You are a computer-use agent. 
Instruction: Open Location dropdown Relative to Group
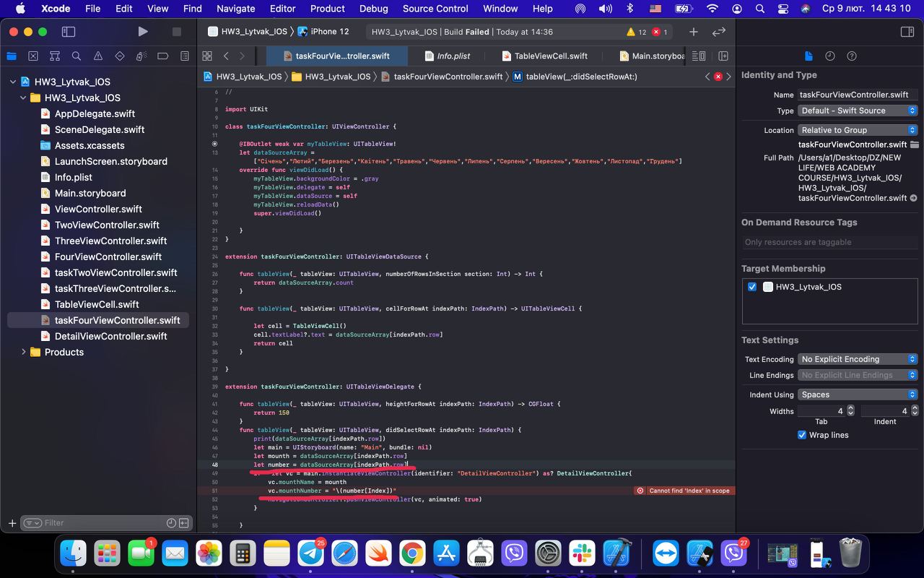click(858, 130)
